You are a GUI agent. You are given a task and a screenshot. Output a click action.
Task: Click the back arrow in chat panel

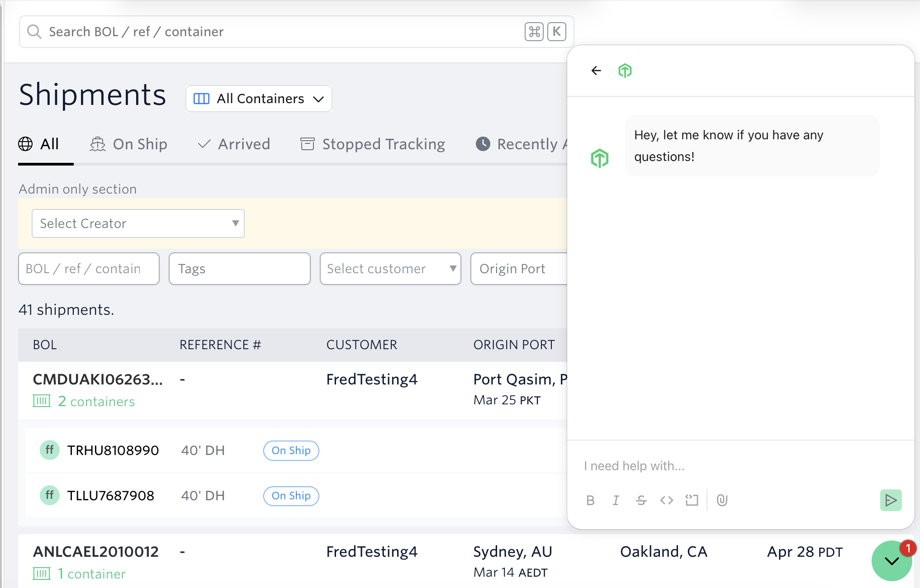point(596,71)
